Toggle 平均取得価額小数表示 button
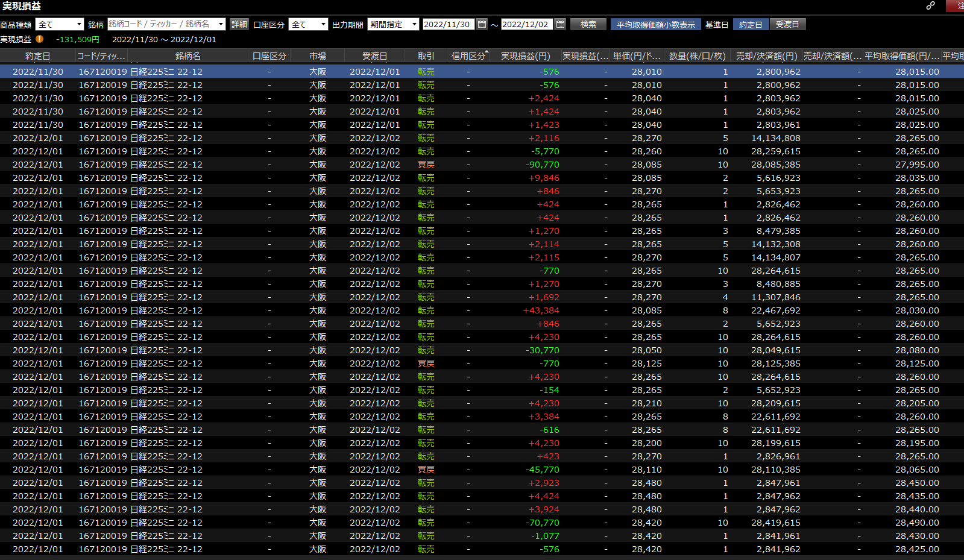Viewport: 964px width, 560px height. (656, 24)
